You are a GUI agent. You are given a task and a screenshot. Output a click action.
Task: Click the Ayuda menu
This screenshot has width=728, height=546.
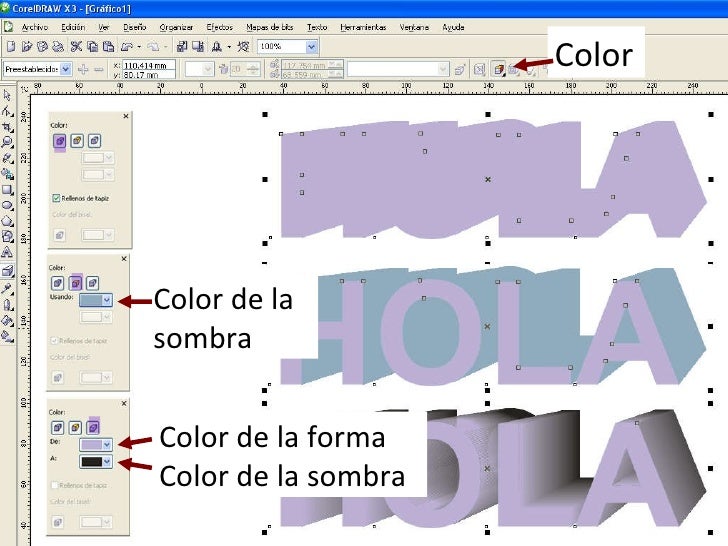[x=453, y=27]
